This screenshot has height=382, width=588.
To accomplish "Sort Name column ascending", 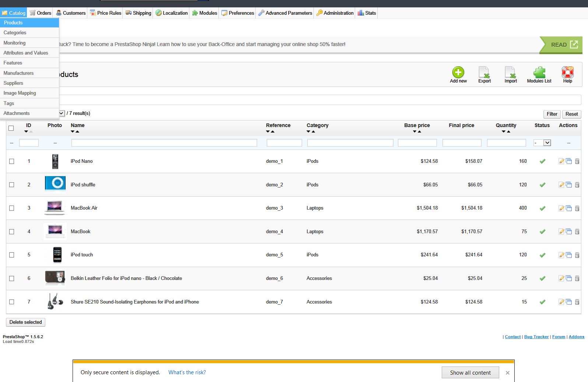I will (77, 132).
